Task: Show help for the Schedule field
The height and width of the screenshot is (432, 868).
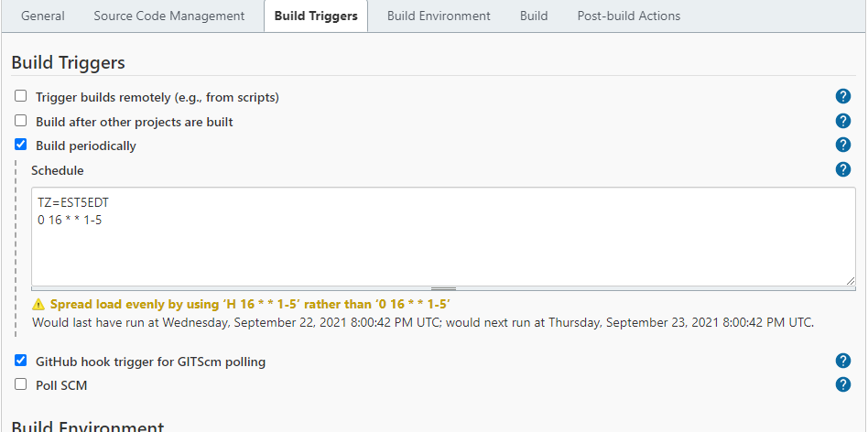Action: pos(842,169)
